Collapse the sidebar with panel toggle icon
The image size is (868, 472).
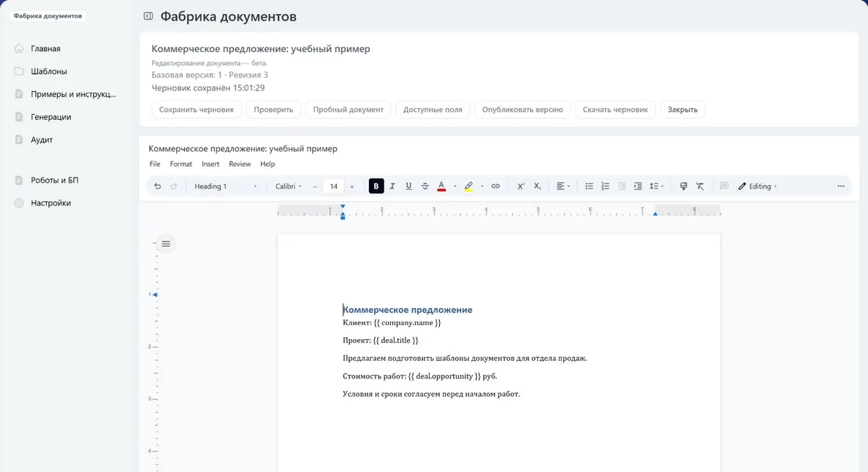[148, 16]
